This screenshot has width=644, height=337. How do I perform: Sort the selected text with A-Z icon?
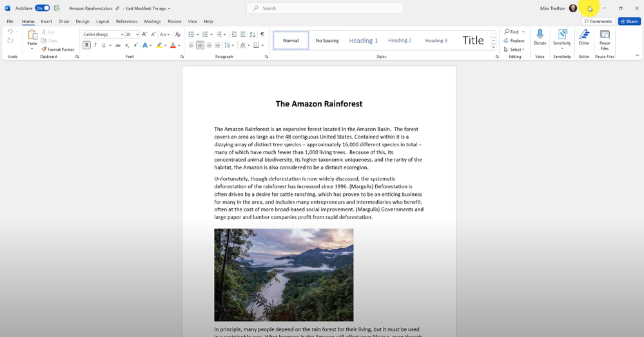(253, 35)
